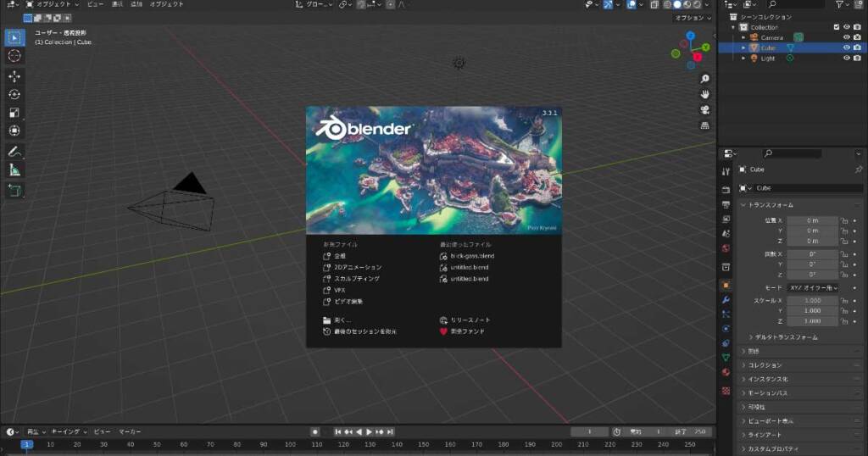Click frame 100 on timeline ruler

290,444
